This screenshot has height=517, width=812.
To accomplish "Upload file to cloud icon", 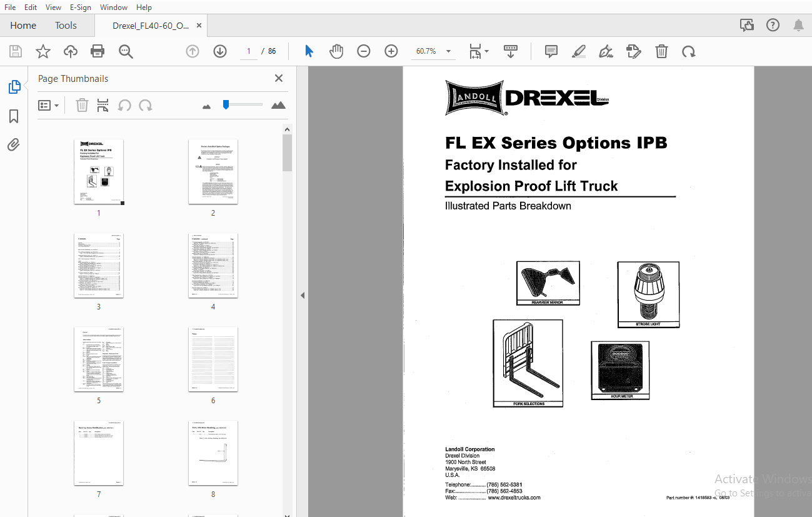I will (71, 51).
